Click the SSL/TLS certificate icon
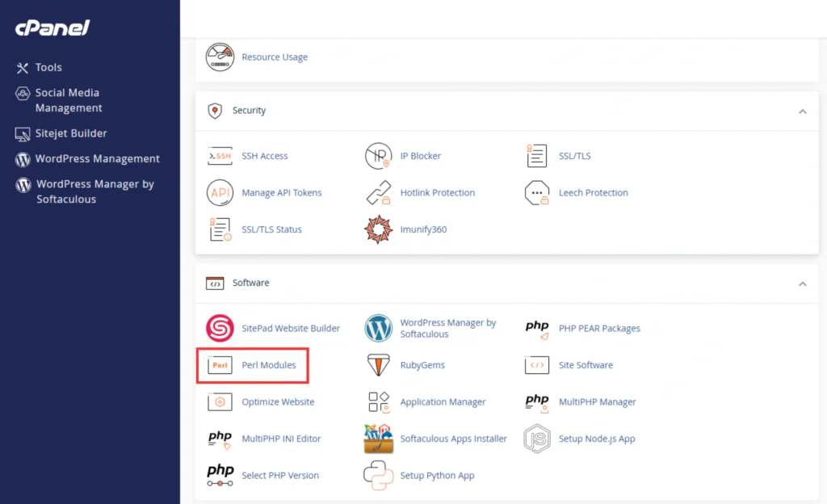Screen dimensions: 827x504 (x=537, y=156)
